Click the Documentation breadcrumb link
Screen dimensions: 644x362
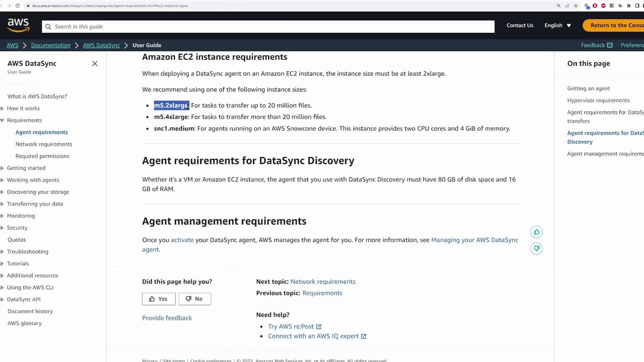[x=50, y=45]
